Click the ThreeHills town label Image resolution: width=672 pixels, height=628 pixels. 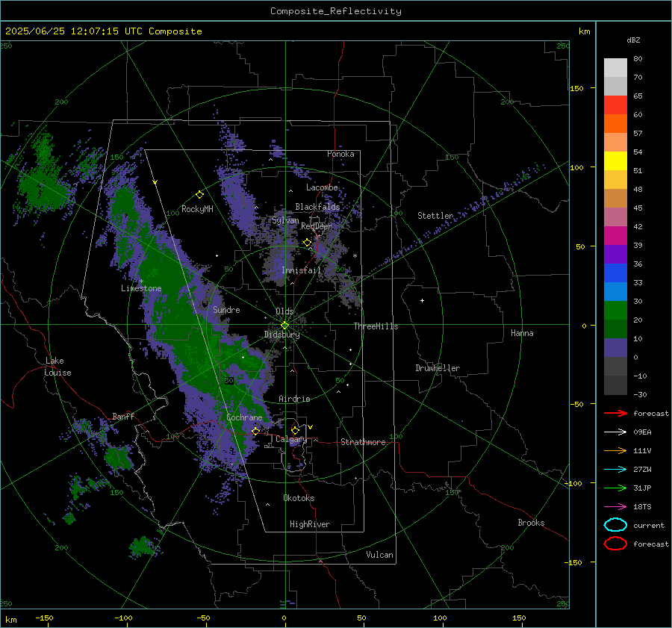[376, 326]
